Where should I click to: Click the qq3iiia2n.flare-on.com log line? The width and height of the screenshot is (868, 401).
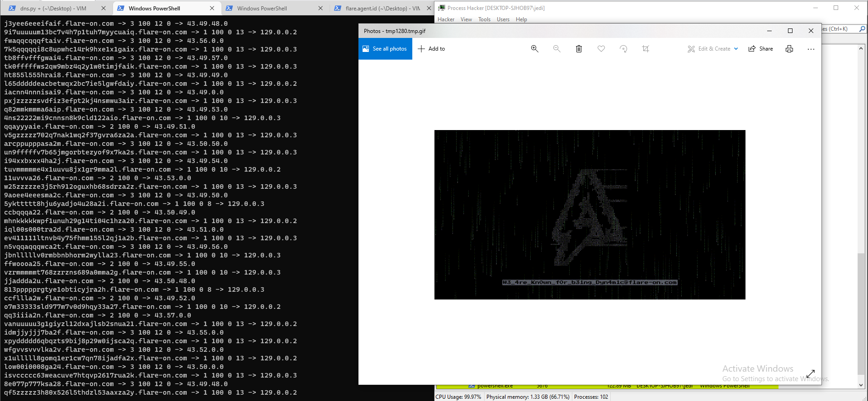tap(97, 315)
